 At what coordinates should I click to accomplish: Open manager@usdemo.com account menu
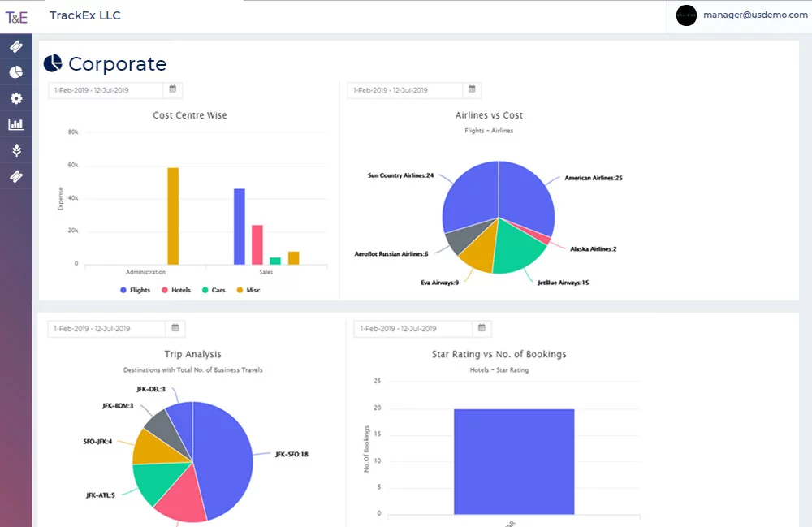click(754, 15)
